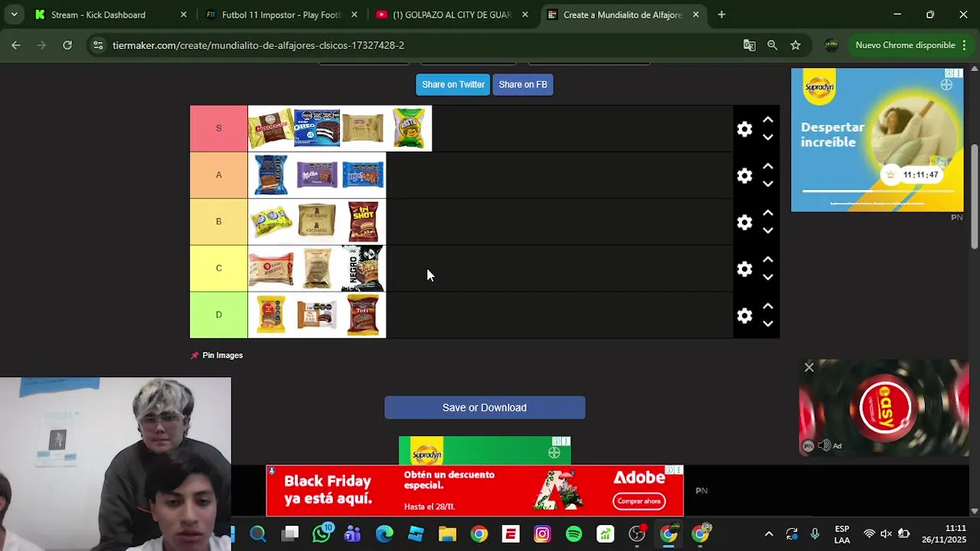Screen dimensions: 980x551
Task: Close the floating Easy video ad
Action: (809, 367)
